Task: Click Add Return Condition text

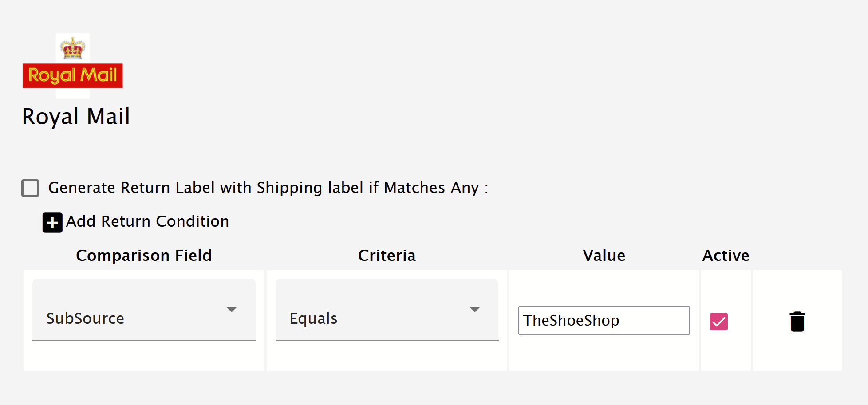Action: 147,221
